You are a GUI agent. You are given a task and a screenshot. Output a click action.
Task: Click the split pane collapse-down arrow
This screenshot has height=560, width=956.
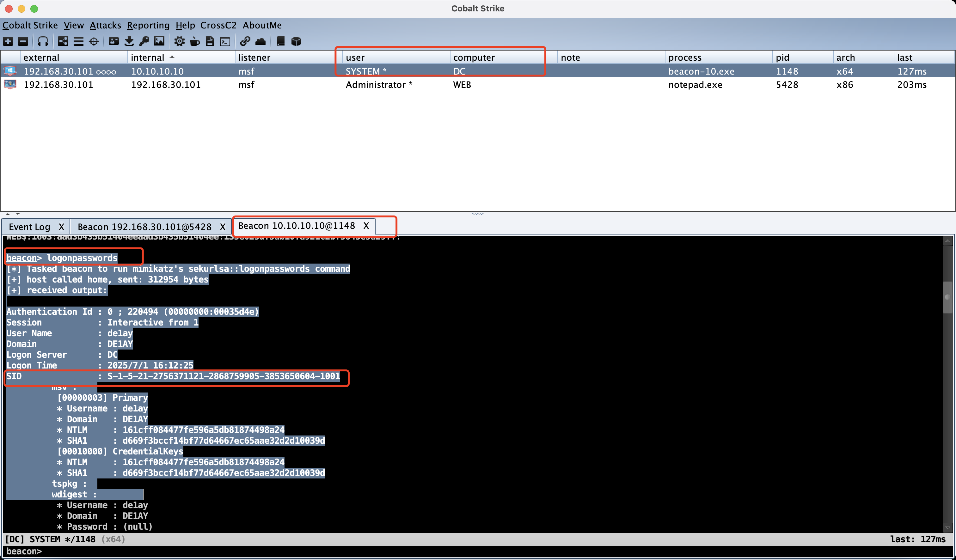(x=17, y=214)
